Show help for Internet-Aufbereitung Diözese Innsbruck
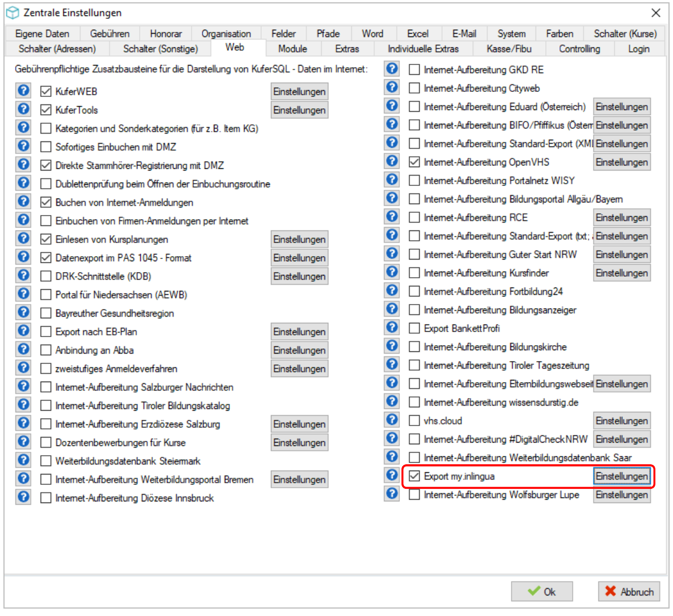Image resolution: width=673 pixels, height=616 pixels. pos(23,497)
